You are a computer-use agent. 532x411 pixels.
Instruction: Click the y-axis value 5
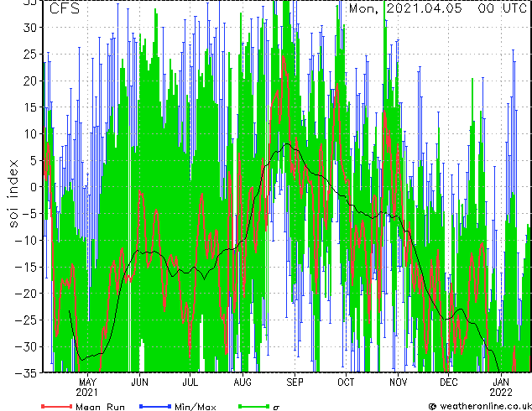(34, 160)
